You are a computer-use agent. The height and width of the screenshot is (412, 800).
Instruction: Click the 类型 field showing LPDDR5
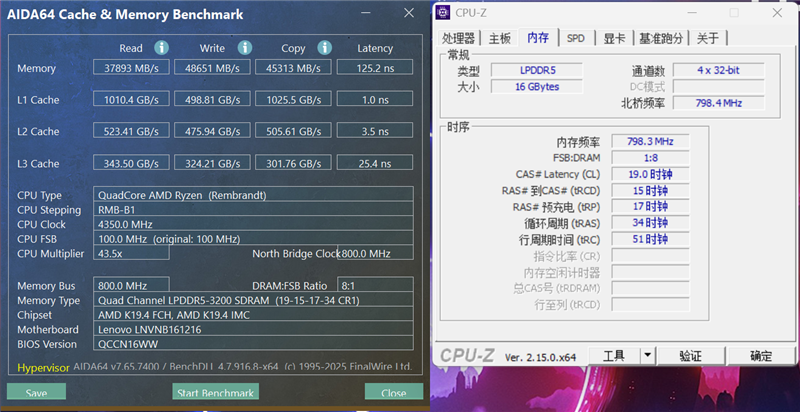(x=537, y=70)
